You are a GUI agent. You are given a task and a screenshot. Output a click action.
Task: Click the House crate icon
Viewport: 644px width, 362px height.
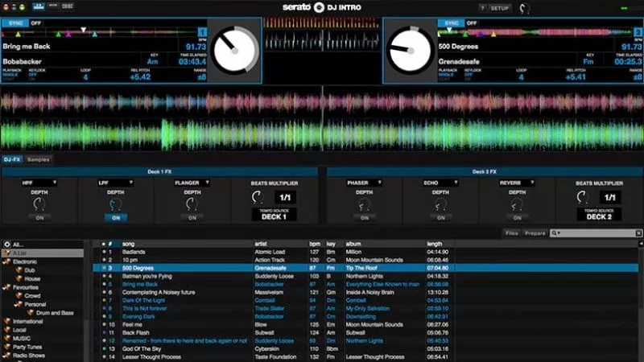(x=19, y=278)
